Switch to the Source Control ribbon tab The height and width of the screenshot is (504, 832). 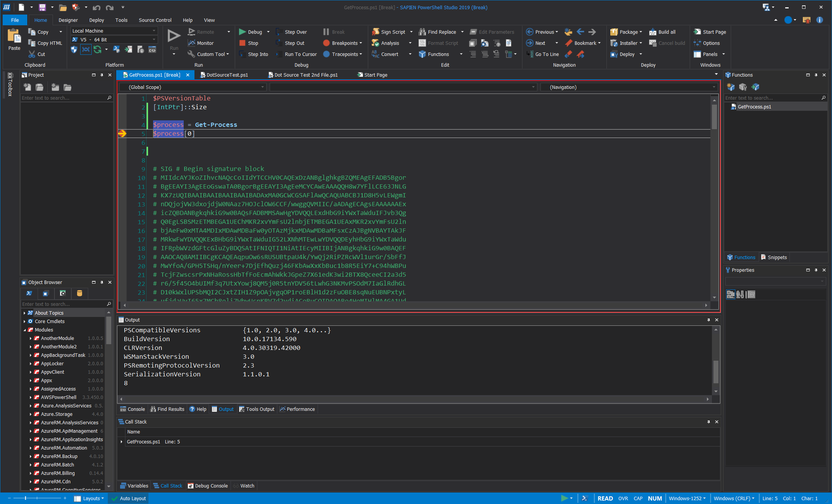click(x=155, y=20)
